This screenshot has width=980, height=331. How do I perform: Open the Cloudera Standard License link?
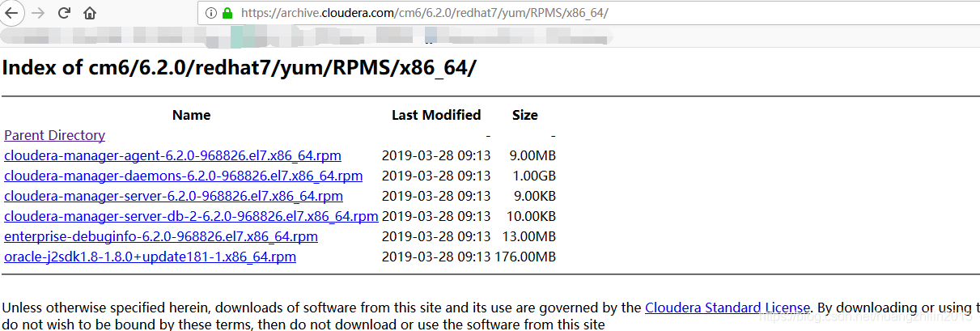(727, 308)
